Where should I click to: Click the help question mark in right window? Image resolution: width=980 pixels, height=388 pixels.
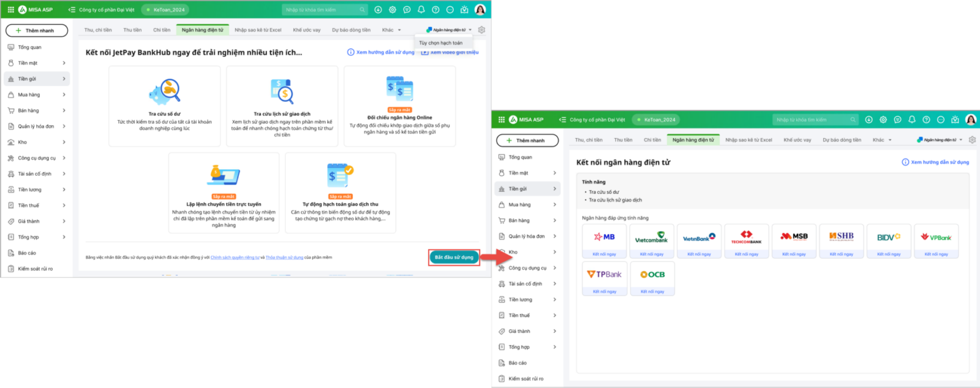tap(926, 120)
